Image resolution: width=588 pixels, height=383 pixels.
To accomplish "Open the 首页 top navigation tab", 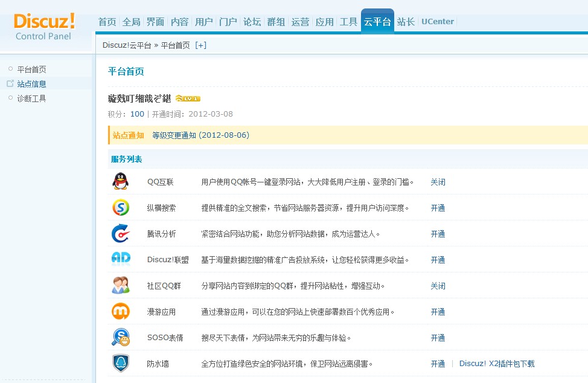I will pyautogui.click(x=107, y=22).
